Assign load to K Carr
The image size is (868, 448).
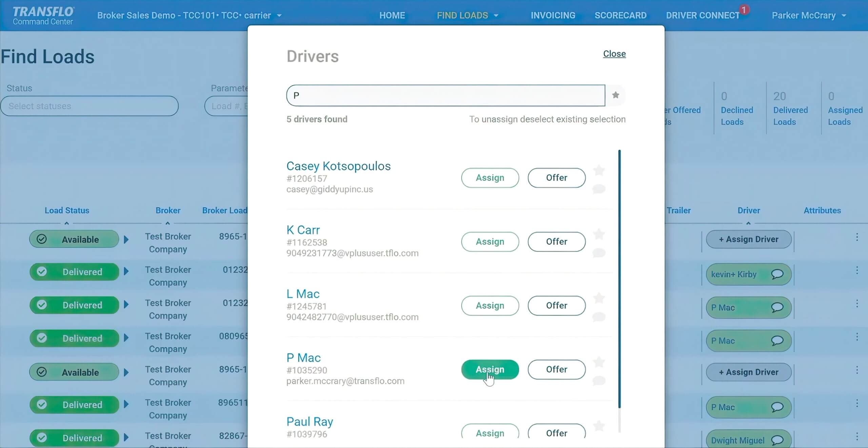pos(490,242)
